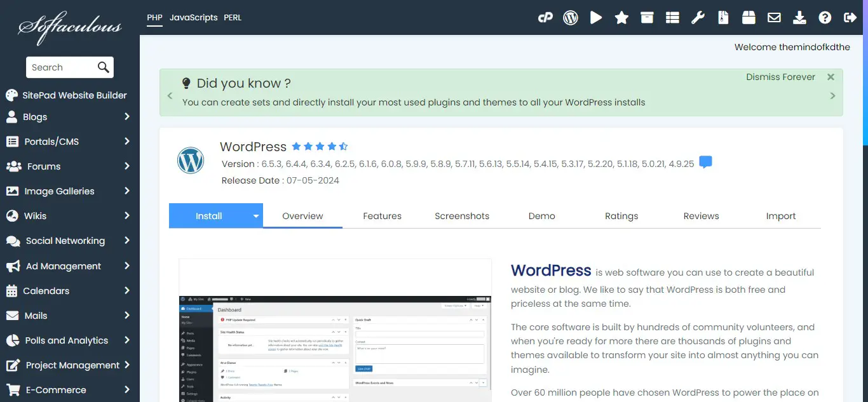868x402 pixels.
Task: Select the PERL scripts tab
Action: 233,18
